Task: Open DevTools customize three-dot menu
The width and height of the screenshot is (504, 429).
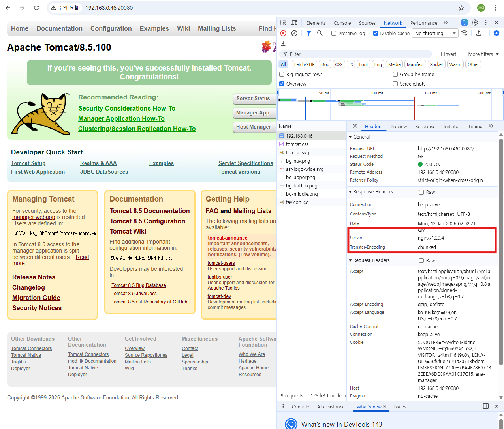Action: tap(486, 22)
